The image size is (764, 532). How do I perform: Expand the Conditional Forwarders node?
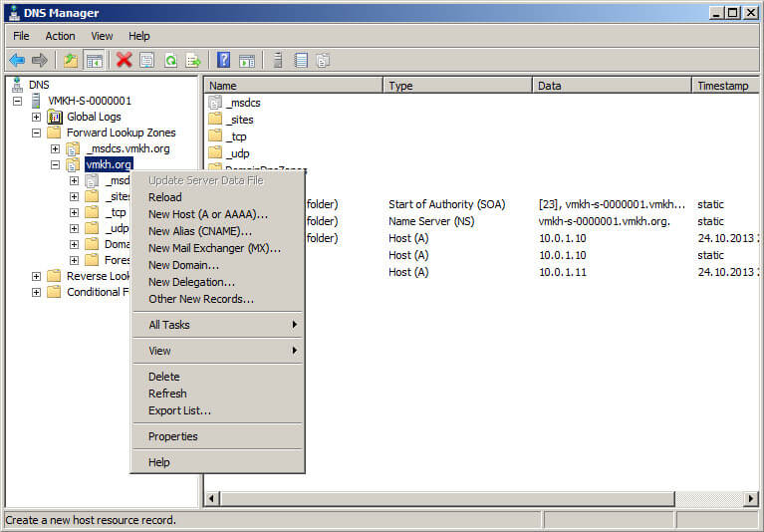(x=36, y=292)
